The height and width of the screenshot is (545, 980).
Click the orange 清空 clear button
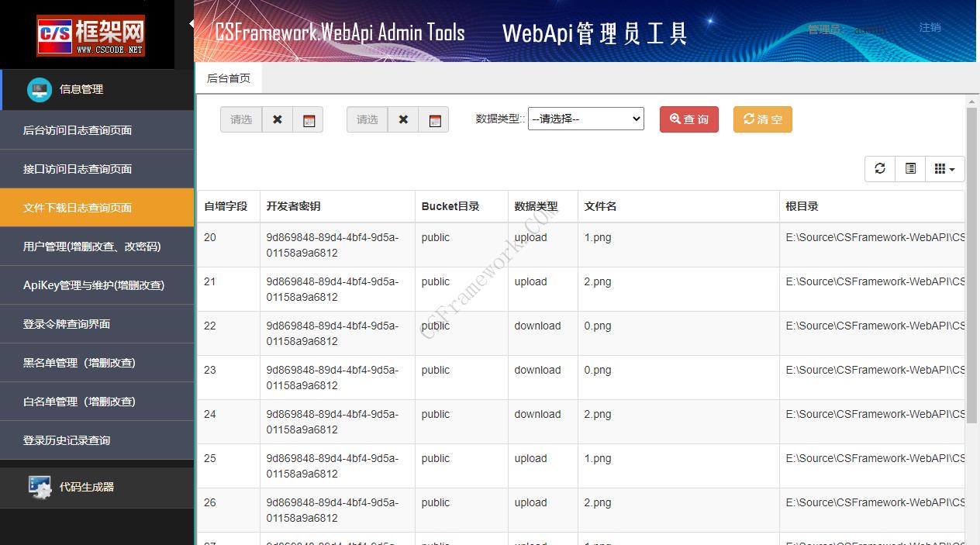(762, 119)
